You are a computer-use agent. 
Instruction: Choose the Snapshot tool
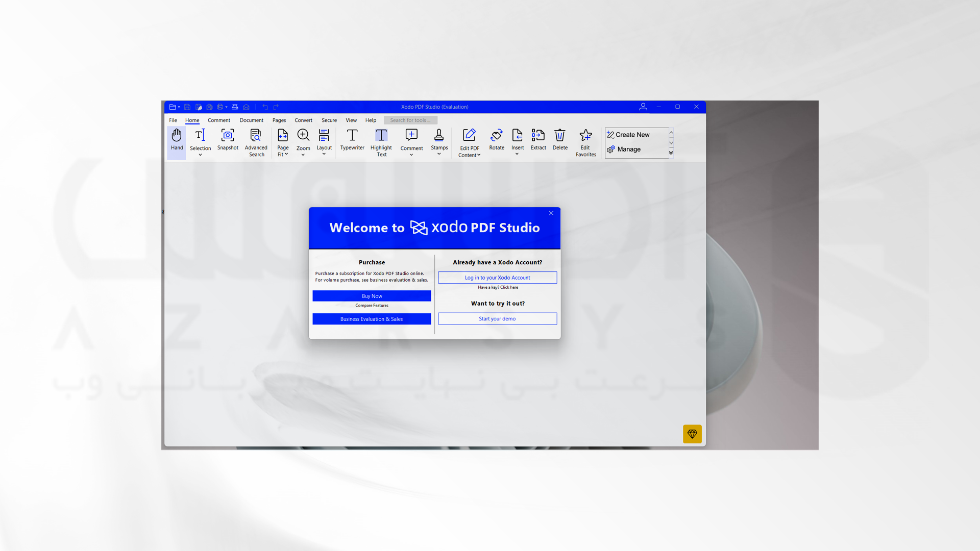(228, 140)
